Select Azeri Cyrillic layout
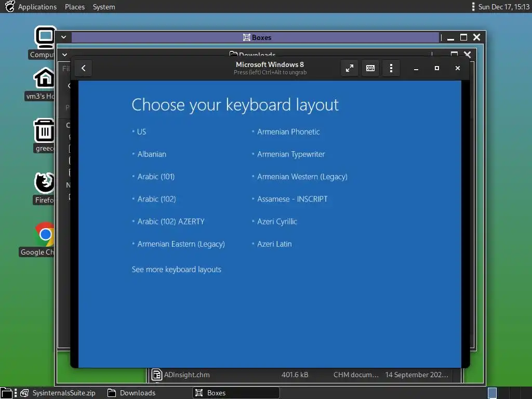The image size is (532, 399). (277, 221)
